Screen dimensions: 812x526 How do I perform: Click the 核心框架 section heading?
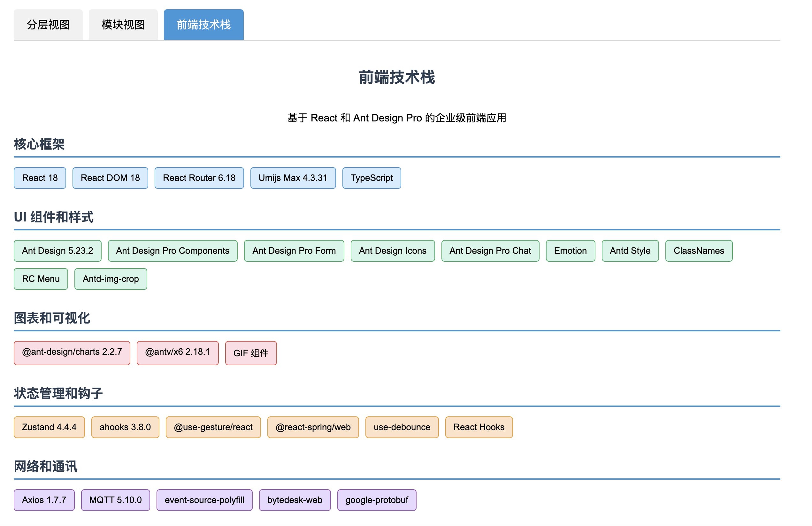click(x=39, y=144)
